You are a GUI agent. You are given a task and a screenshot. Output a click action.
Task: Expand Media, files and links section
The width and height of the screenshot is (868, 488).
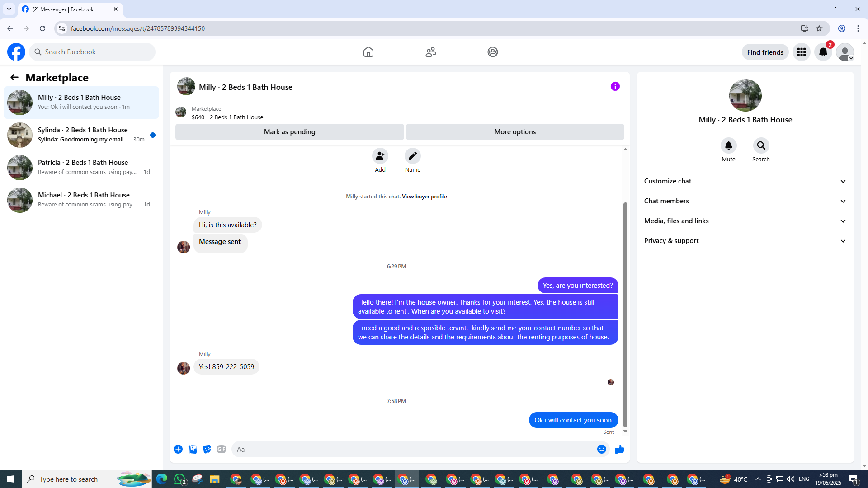[x=745, y=221]
